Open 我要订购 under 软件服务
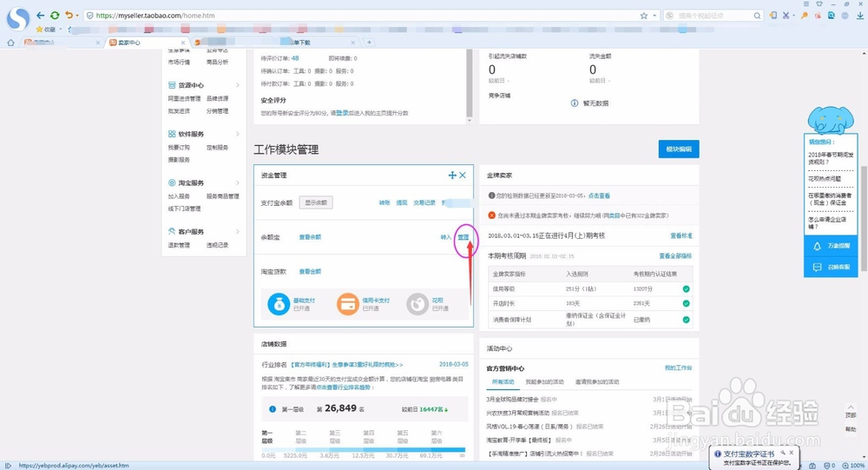 coord(179,148)
